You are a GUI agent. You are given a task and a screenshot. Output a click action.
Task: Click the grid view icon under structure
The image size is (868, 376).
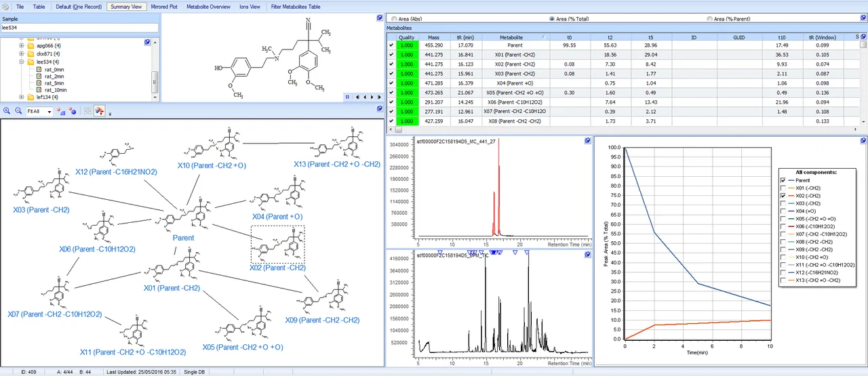click(347, 97)
